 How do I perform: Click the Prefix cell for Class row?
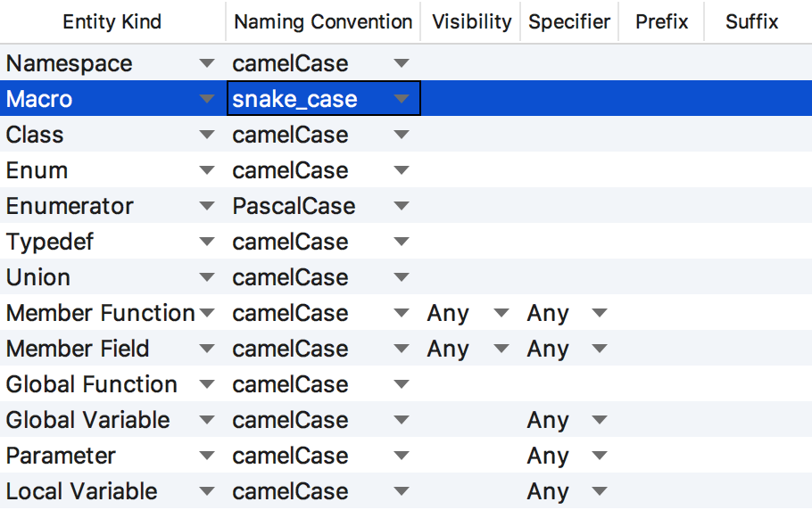[x=660, y=135]
